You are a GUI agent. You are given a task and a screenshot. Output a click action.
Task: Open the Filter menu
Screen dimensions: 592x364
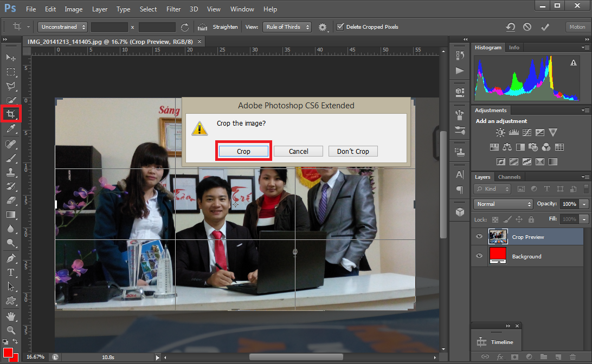(x=173, y=9)
